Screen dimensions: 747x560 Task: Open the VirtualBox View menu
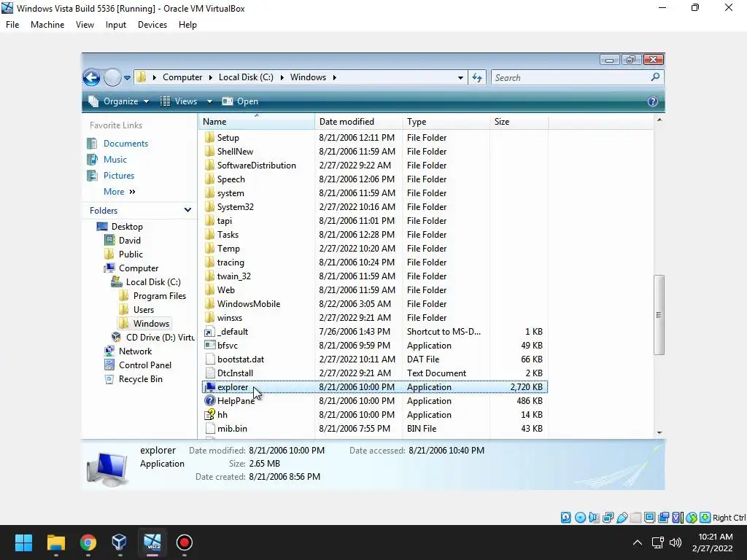(x=85, y=25)
